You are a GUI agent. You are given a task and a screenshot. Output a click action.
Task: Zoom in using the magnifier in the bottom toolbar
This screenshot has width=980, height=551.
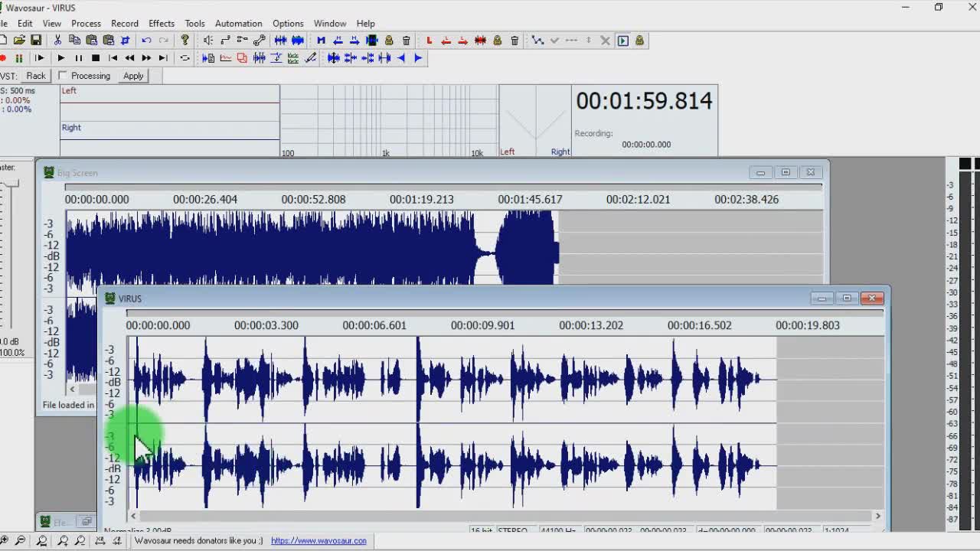coord(4,540)
